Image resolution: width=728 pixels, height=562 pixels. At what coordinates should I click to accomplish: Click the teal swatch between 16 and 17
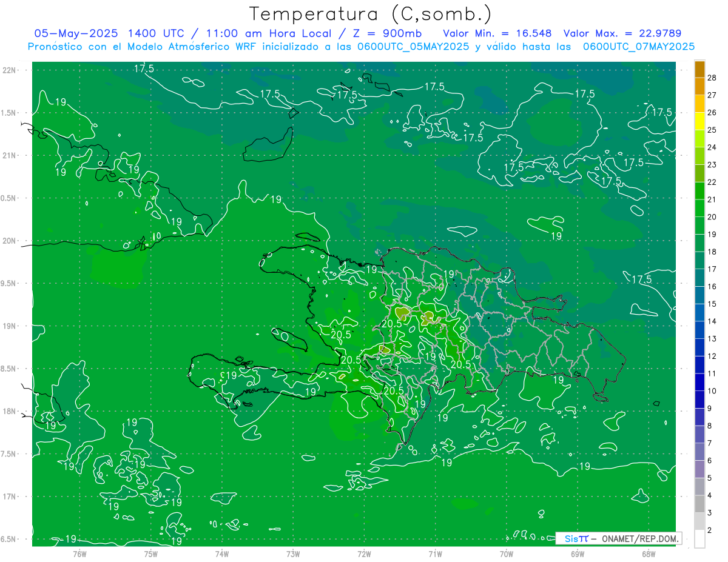(699, 278)
